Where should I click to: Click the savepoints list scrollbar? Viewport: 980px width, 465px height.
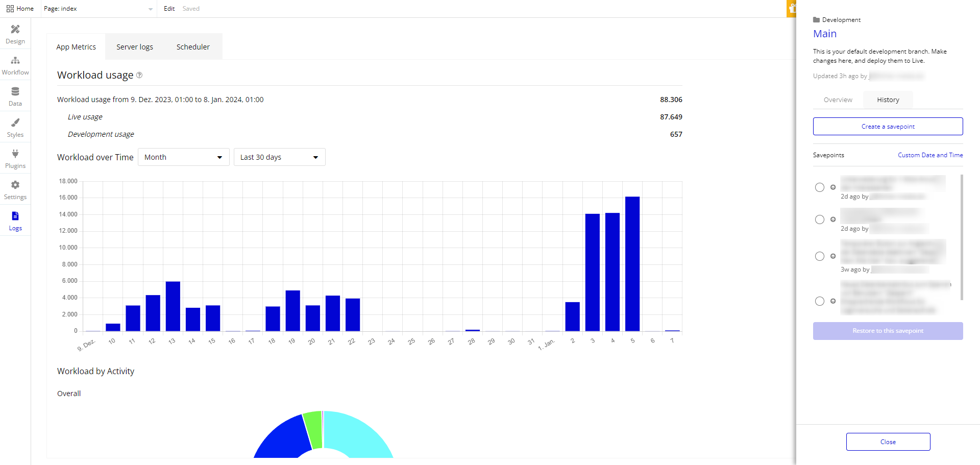coord(962,237)
